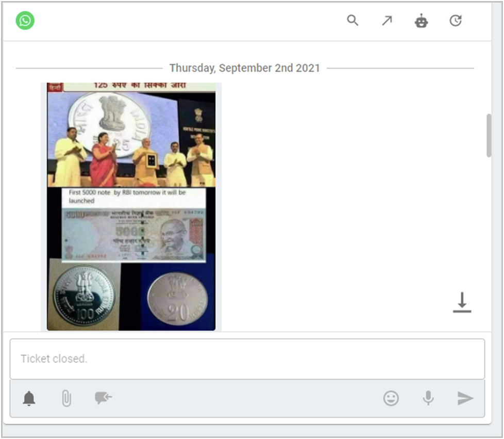Viewport: 504px width, 439px height.
Task: Click the diagonal arrow transfer icon
Action: 387,21
